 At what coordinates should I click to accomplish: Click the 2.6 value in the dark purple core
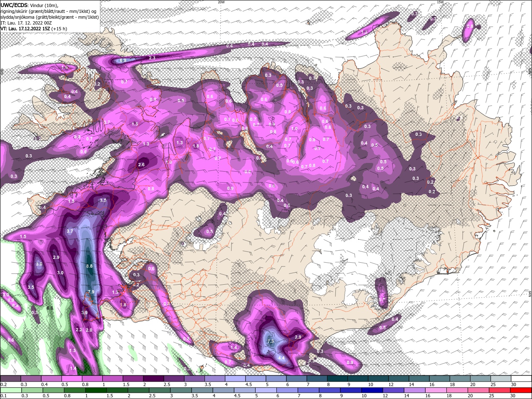[x=141, y=165]
